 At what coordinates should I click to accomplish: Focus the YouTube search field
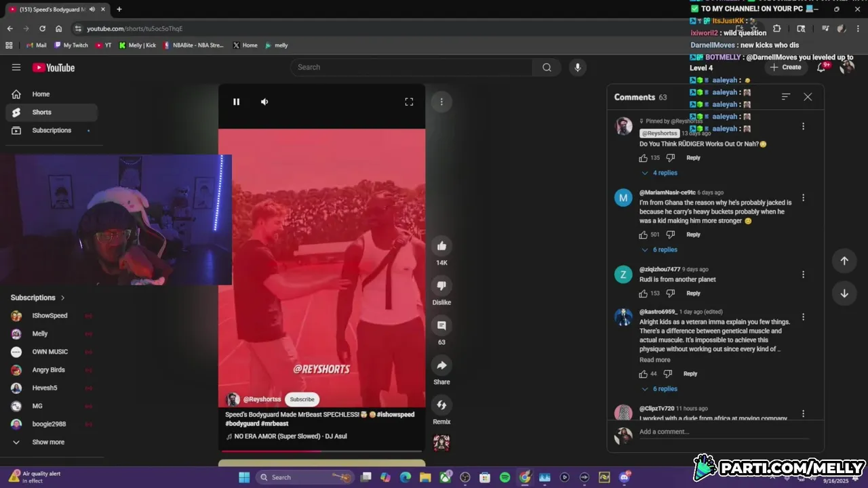tap(412, 67)
